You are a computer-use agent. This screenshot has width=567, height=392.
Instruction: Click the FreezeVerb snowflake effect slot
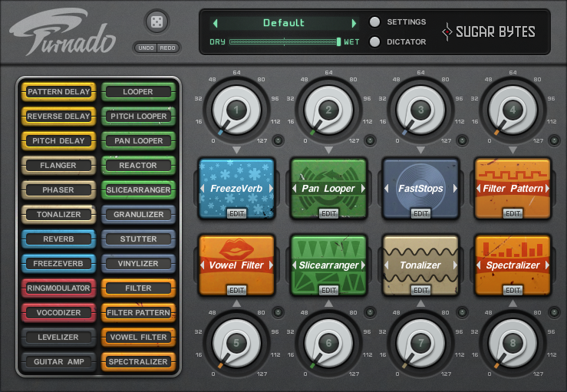[236, 187]
